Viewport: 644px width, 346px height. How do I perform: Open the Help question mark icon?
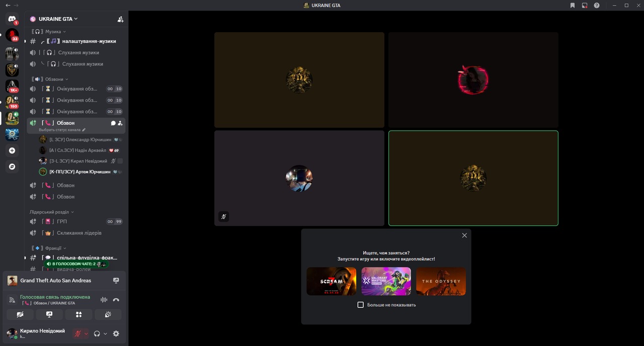(x=597, y=5)
